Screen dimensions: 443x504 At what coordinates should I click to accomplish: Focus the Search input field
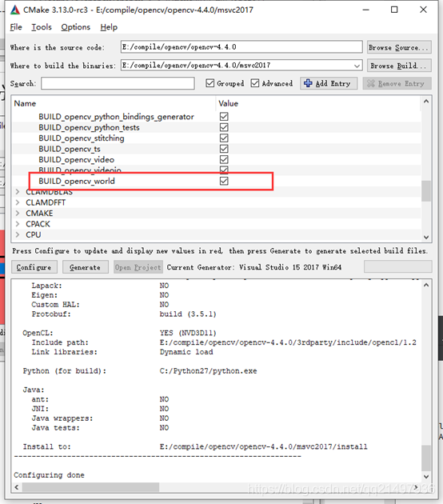click(x=118, y=83)
